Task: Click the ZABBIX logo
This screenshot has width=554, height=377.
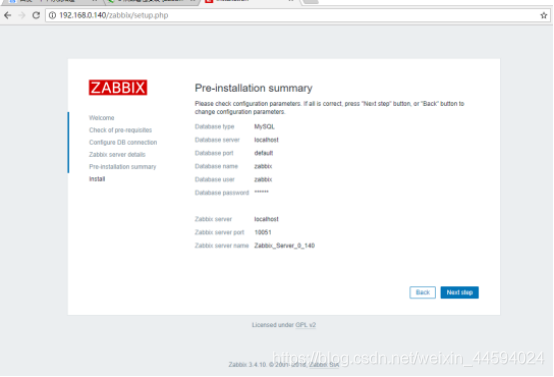Action: pos(118,87)
